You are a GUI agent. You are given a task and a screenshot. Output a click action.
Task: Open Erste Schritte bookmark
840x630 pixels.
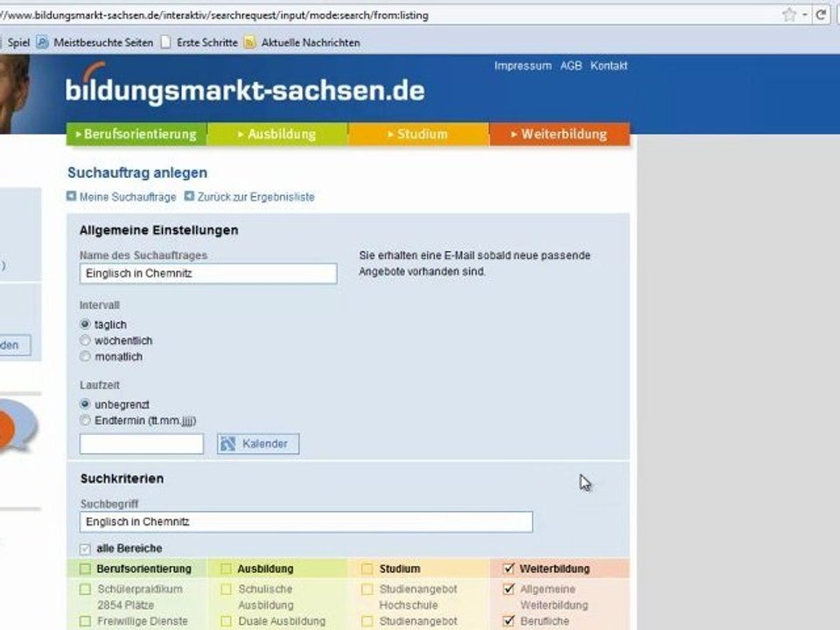coord(199,42)
